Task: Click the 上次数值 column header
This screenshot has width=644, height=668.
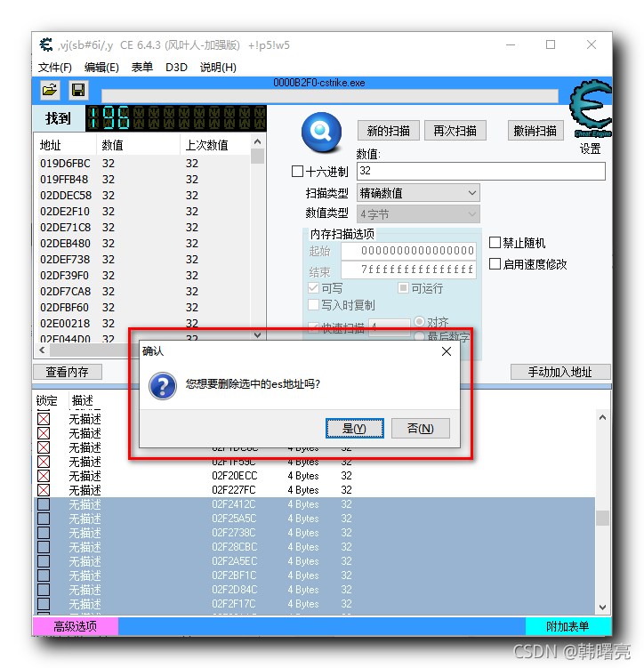Action: tap(215, 145)
